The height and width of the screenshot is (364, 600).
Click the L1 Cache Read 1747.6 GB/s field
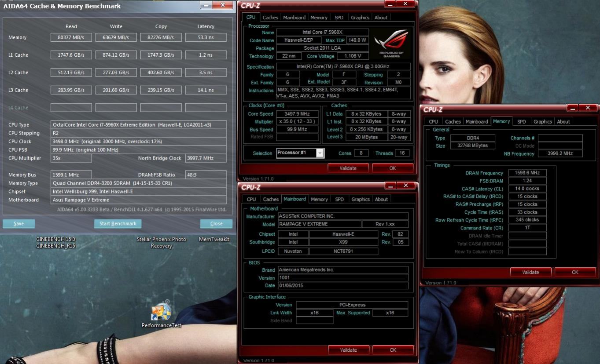pyautogui.click(x=71, y=55)
